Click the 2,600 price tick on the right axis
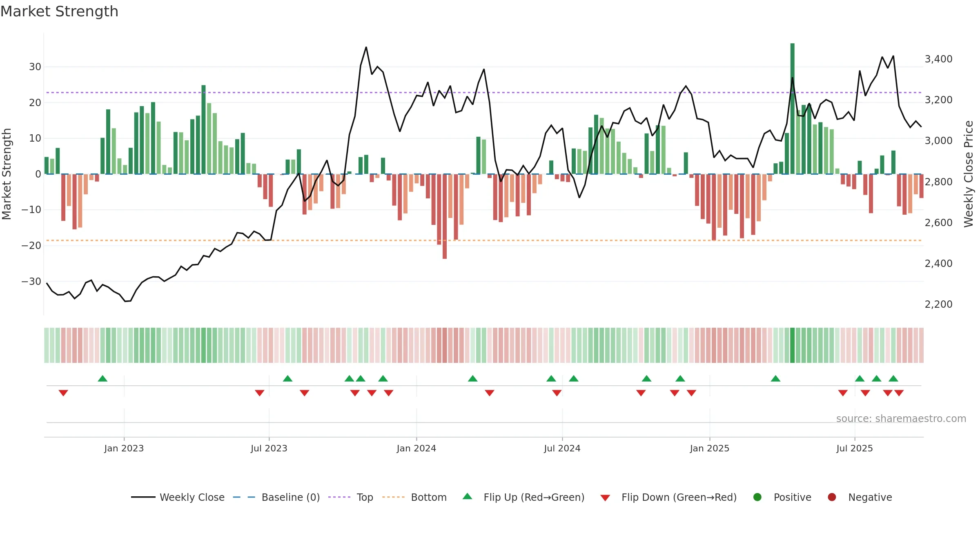This screenshot has height=551, width=980. [939, 223]
